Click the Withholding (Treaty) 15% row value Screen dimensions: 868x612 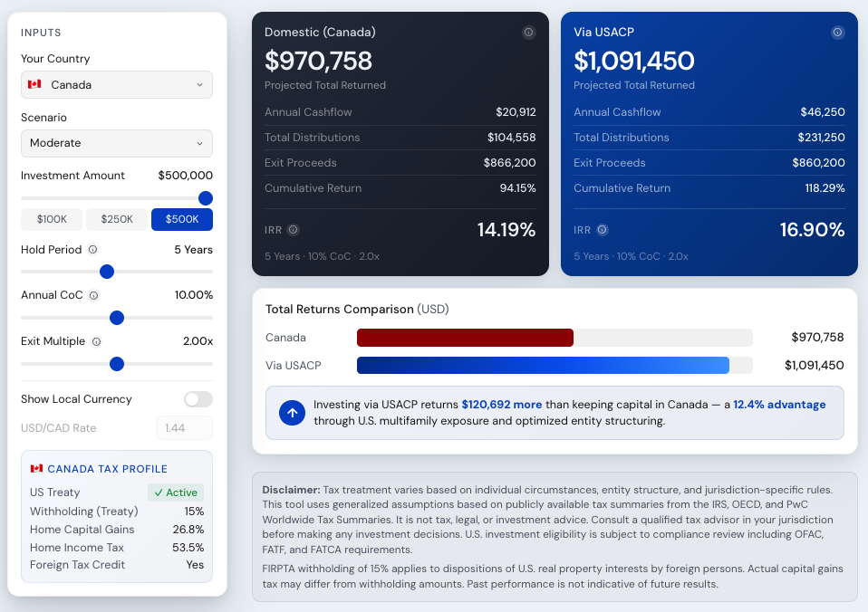click(194, 512)
